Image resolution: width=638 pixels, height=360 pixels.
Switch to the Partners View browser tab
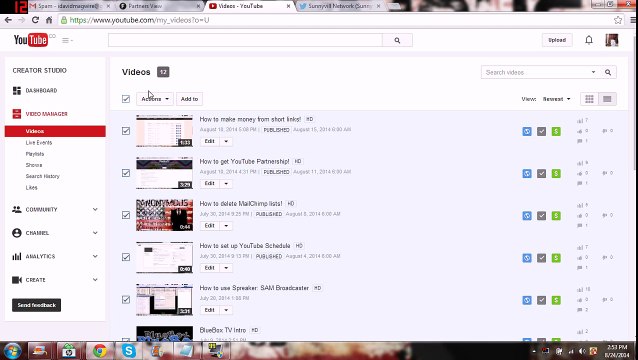tap(159, 6)
